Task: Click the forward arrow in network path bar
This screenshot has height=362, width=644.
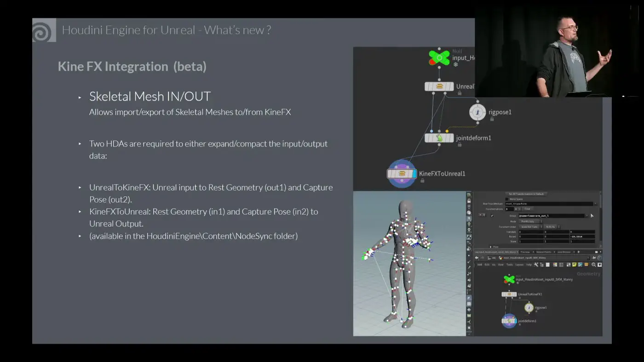Action: tap(483, 258)
